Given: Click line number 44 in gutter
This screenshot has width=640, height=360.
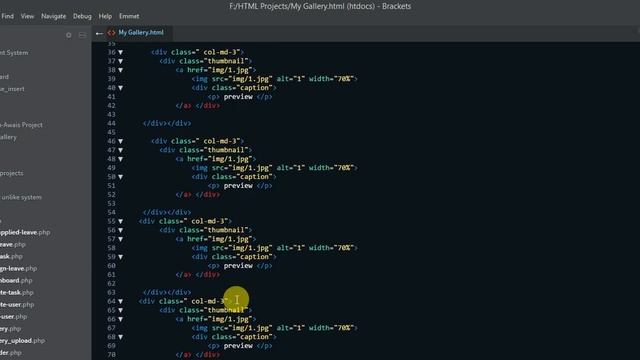Looking at the screenshot, I should pos(111,123).
